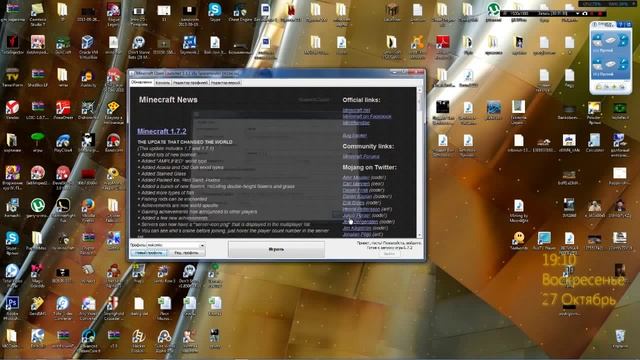The width and height of the screenshot is (640, 360).
Task: Open the Minecraft on Facebook link
Action: point(367,116)
